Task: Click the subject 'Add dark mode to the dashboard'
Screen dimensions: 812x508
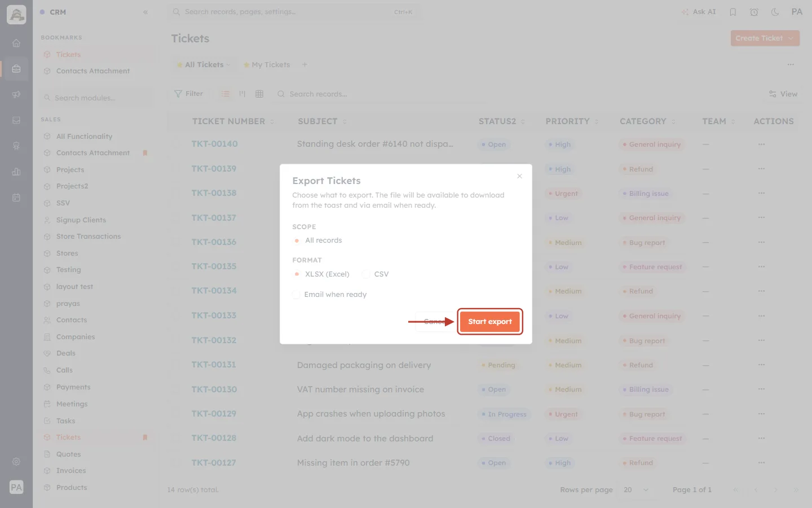Action: pos(365,439)
